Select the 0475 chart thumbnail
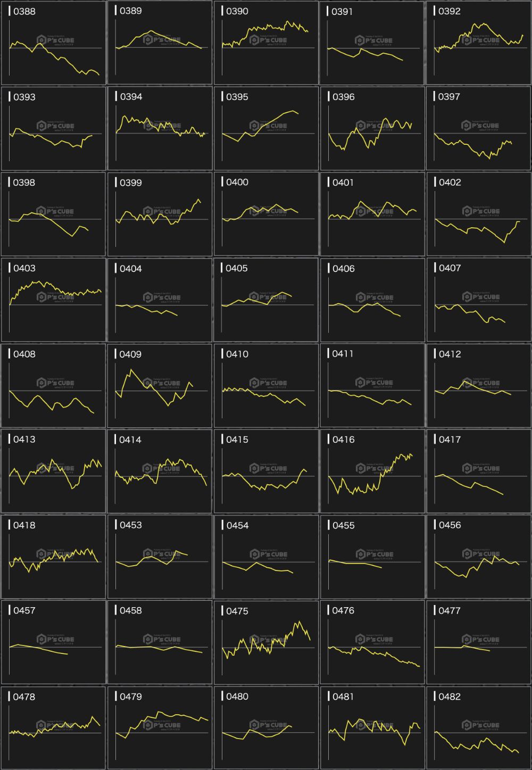 pyautogui.click(x=266, y=642)
